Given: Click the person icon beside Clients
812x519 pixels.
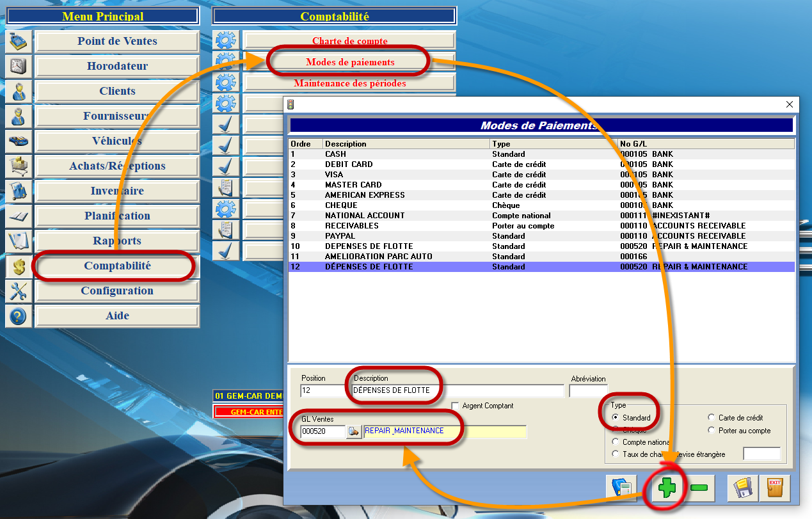Looking at the screenshot, I should pyautogui.click(x=18, y=91).
